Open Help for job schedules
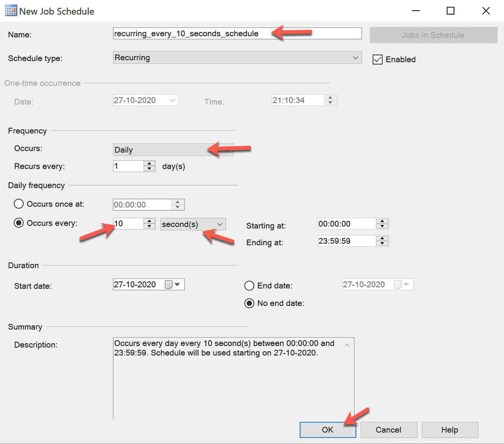The height and width of the screenshot is (444, 504). click(450, 430)
